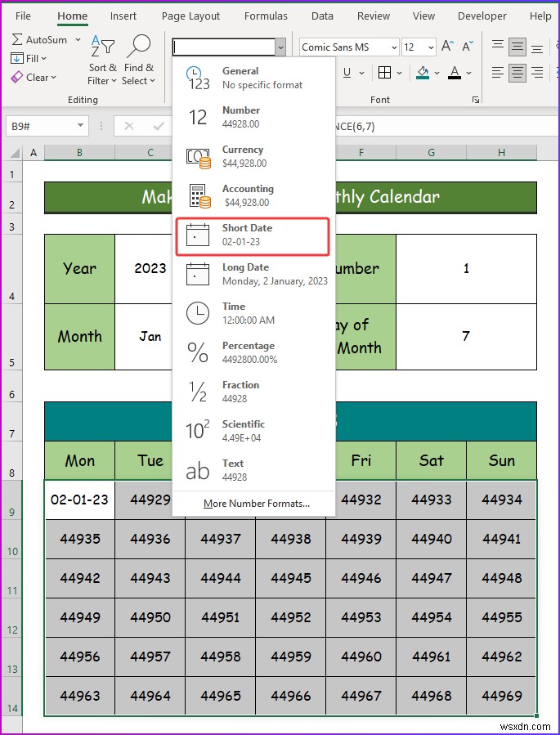
Task: Click the Clear eraser icon
Action: coord(17,78)
